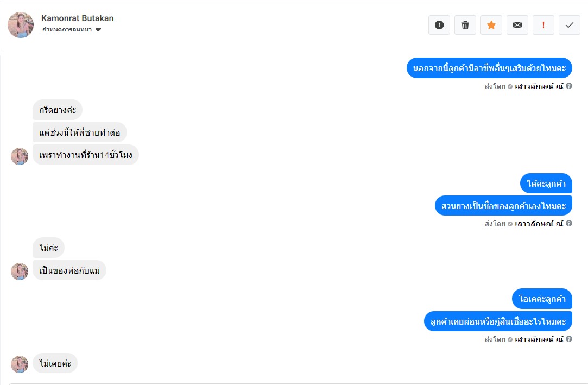Click customer avatar beside เพราทำงานที่ร้าน14ชั่วโมง
Viewport: 588px width, 385px height.
tap(20, 156)
